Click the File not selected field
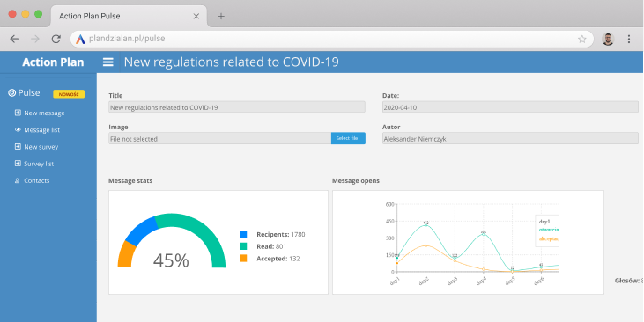This screenshot has width=644, height=322. click(x=219, y=139)
